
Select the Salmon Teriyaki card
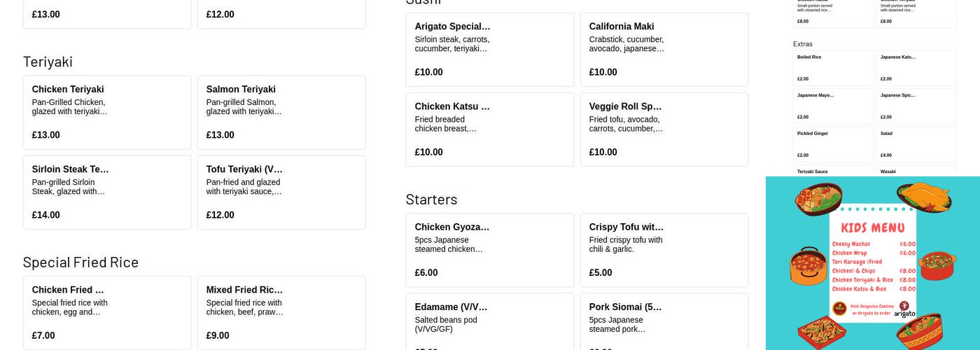tap(281, 112)
